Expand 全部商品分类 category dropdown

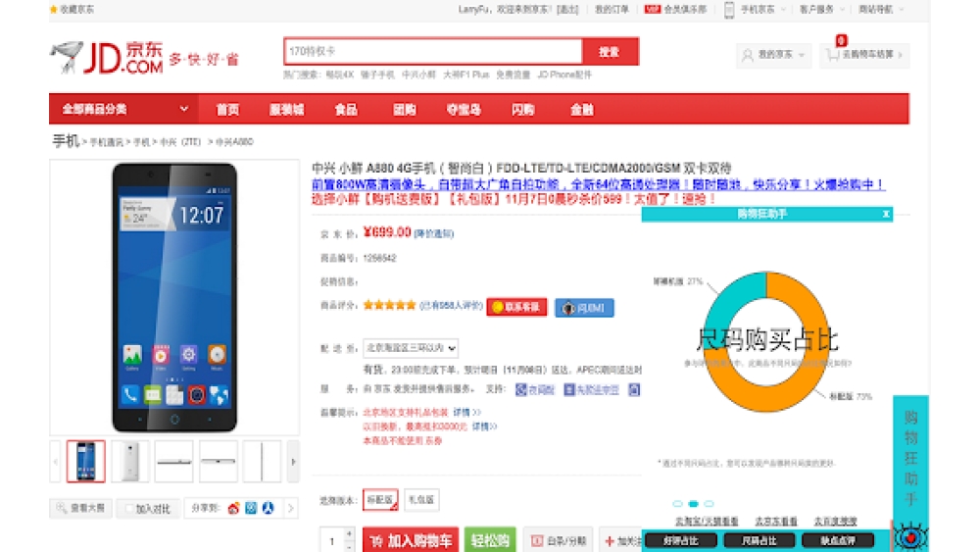[123, 109]
